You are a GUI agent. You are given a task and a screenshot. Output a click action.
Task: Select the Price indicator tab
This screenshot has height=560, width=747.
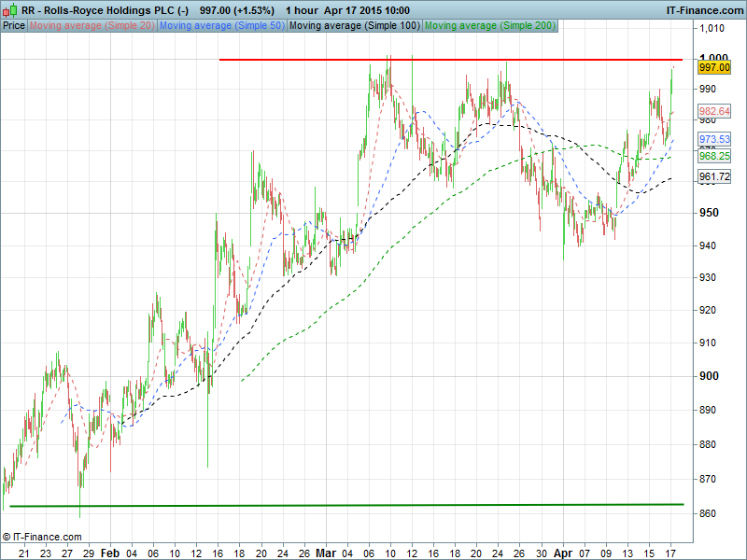[14, 25]
